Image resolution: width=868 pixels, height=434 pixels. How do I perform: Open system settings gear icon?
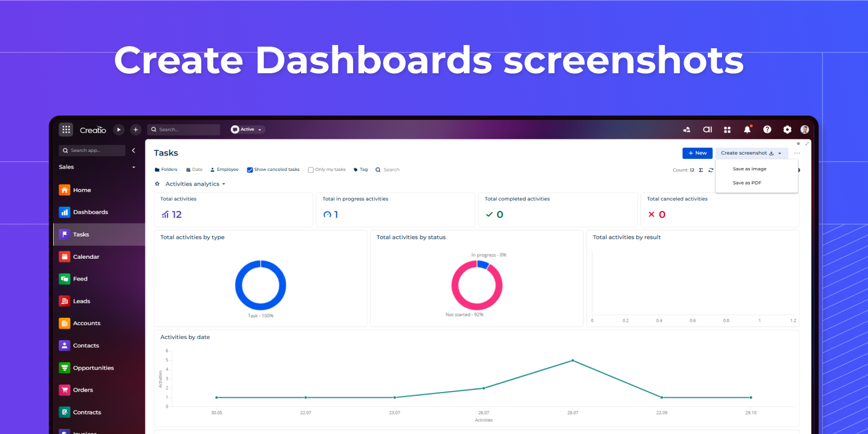coord(787,129)
